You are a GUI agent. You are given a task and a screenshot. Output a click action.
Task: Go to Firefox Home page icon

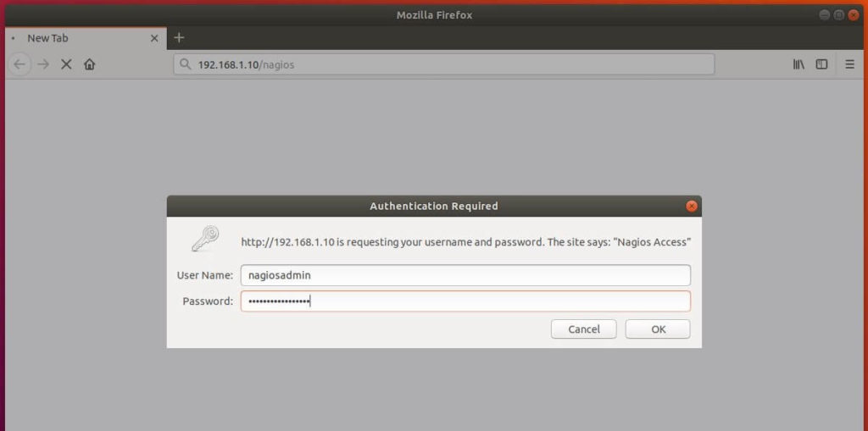90,64
